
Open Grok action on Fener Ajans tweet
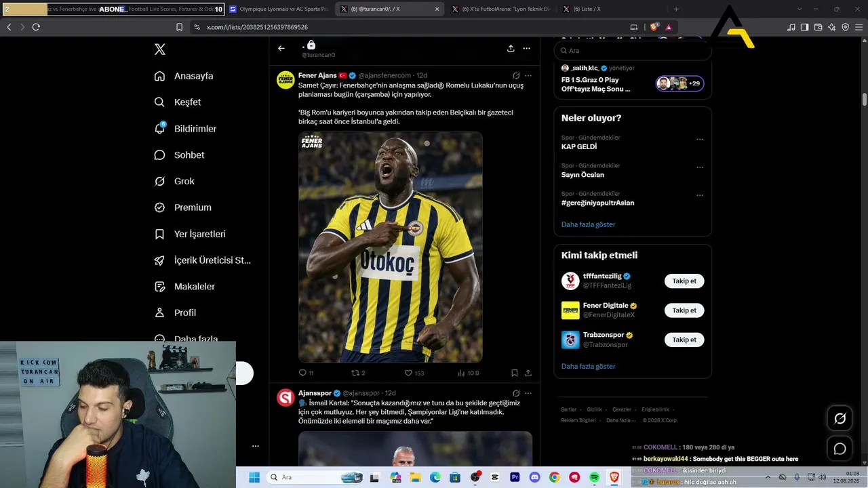pos(516,75)
